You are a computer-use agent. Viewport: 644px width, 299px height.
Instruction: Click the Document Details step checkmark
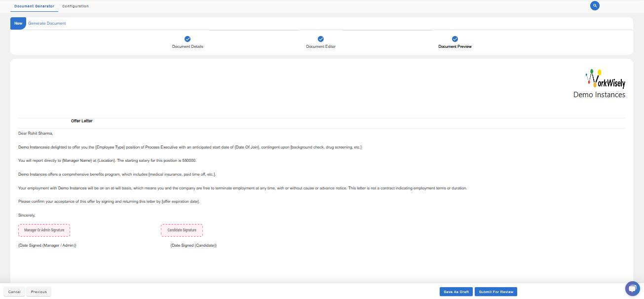[188, 39]
